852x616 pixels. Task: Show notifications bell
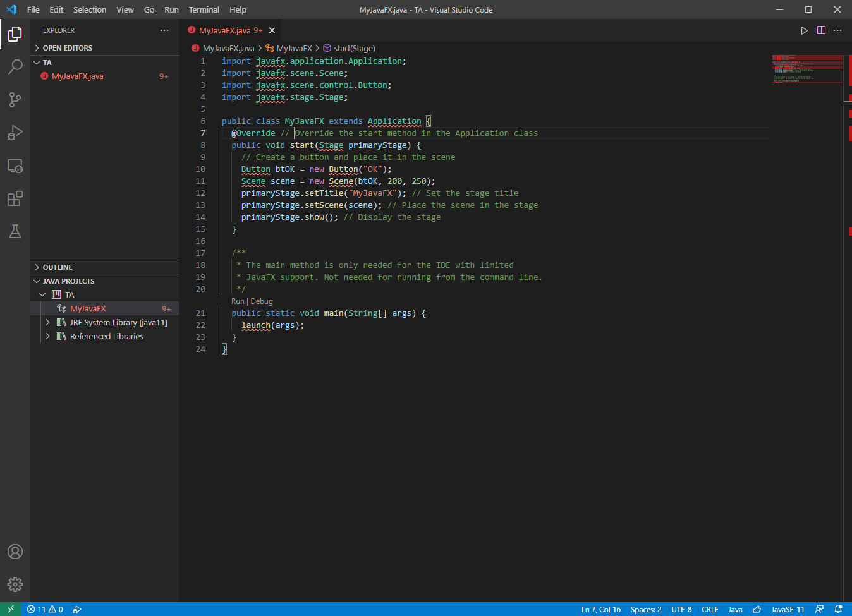[x=839, y=609]
